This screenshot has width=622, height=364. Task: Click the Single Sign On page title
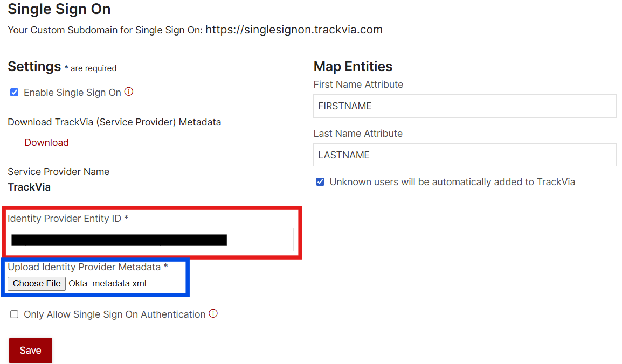[59, 9]
